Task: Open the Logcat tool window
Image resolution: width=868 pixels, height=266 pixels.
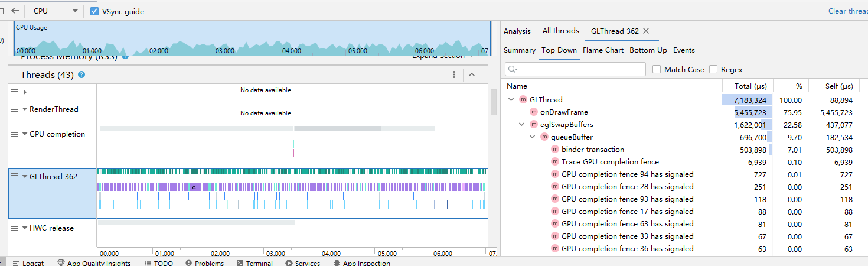Action: 28,263
